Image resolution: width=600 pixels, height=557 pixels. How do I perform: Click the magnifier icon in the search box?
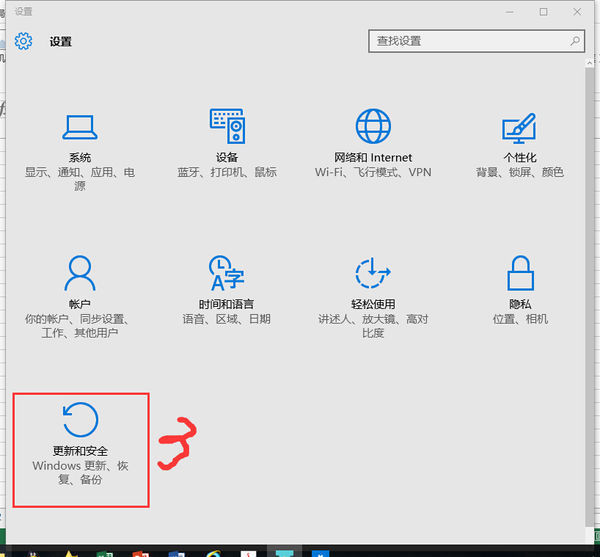(575, 41)
